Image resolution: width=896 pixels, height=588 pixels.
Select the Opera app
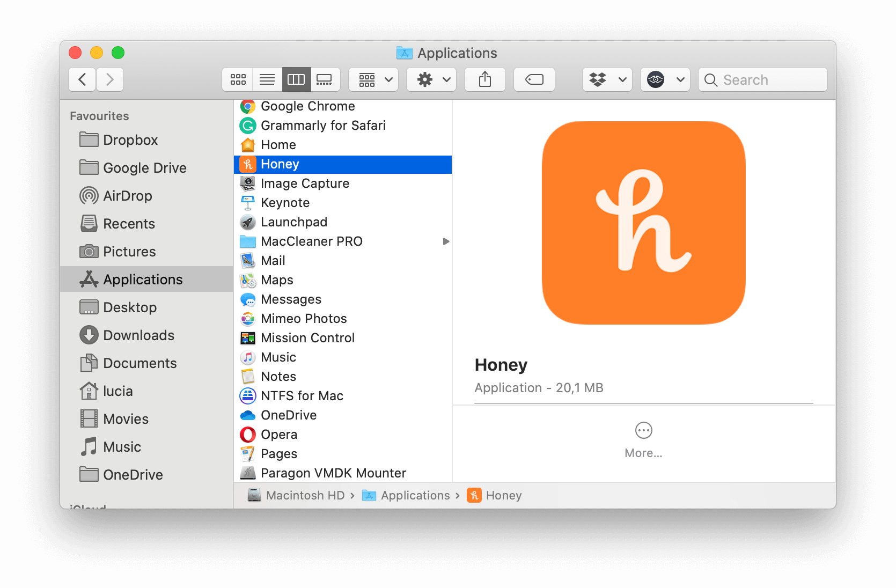point(343,435)
